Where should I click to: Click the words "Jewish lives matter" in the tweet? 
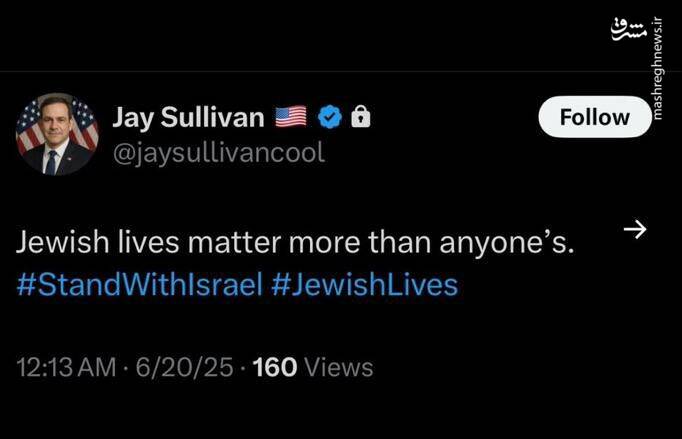147,242
